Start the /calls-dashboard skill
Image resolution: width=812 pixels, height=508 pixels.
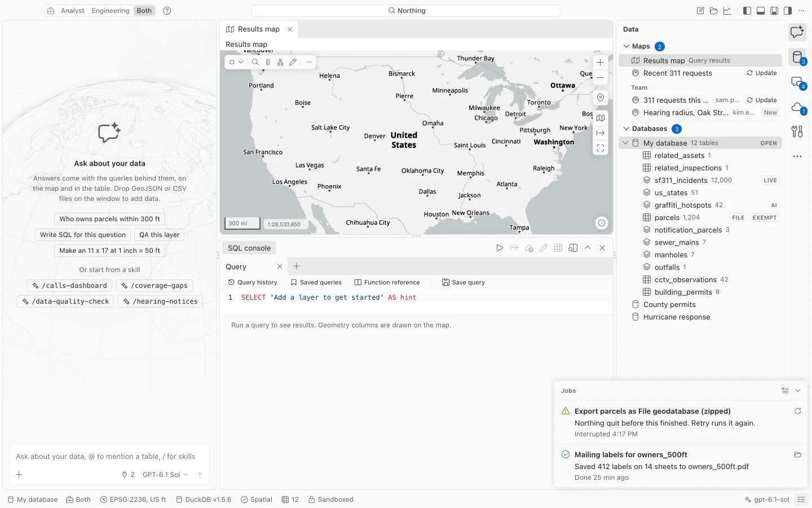coord(70,286)
